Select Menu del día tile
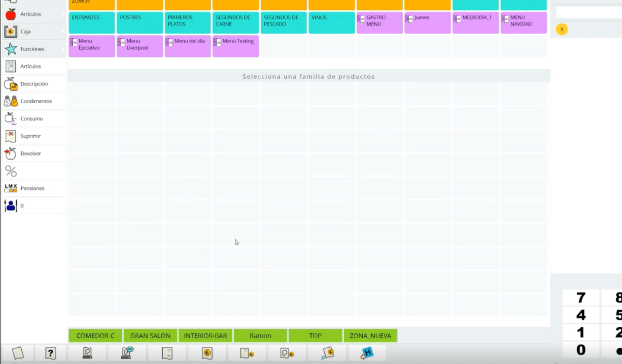Image resolution: width=622 pixels, height=364 pixels. coord(188,46)
